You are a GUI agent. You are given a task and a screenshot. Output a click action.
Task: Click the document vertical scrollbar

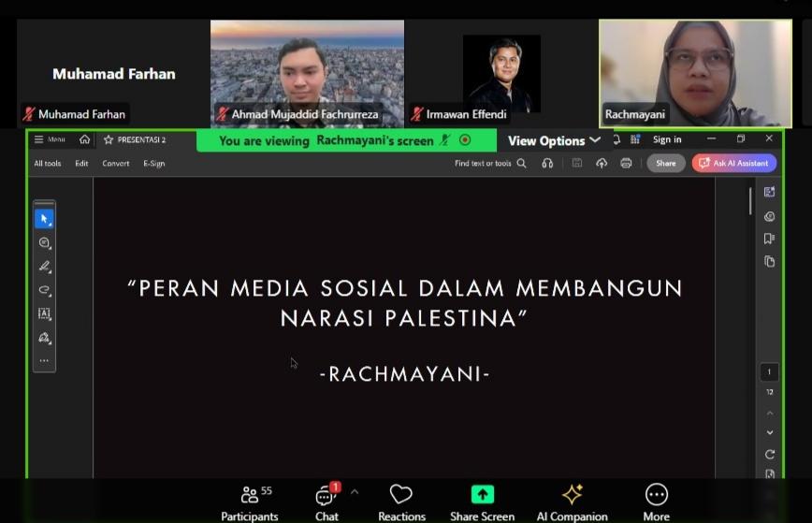(x=749, y=202)
